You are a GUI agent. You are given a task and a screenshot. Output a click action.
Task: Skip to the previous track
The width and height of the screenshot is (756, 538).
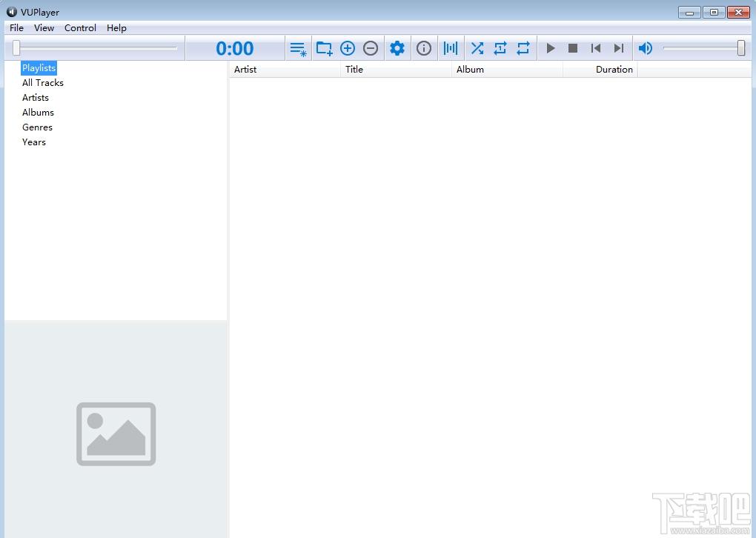[596, 48]
